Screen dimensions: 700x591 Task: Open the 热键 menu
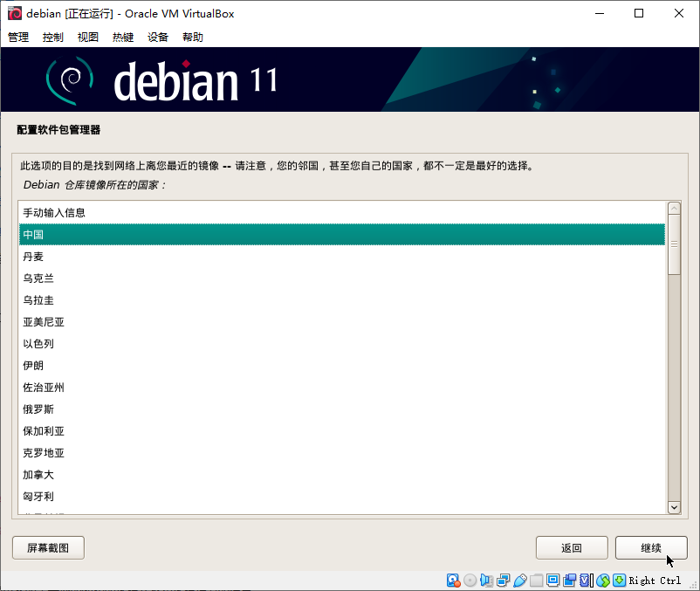tap(123, 37)
